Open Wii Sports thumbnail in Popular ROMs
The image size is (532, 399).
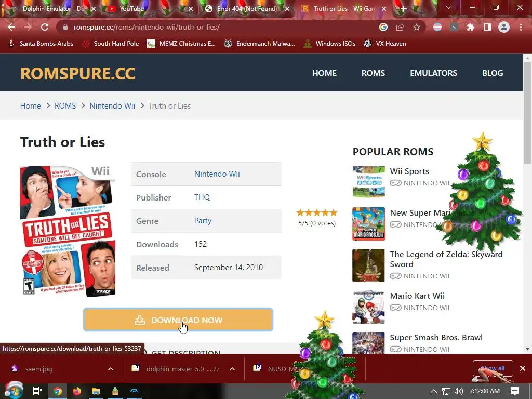pyautogui.click(x=368, y=181)
